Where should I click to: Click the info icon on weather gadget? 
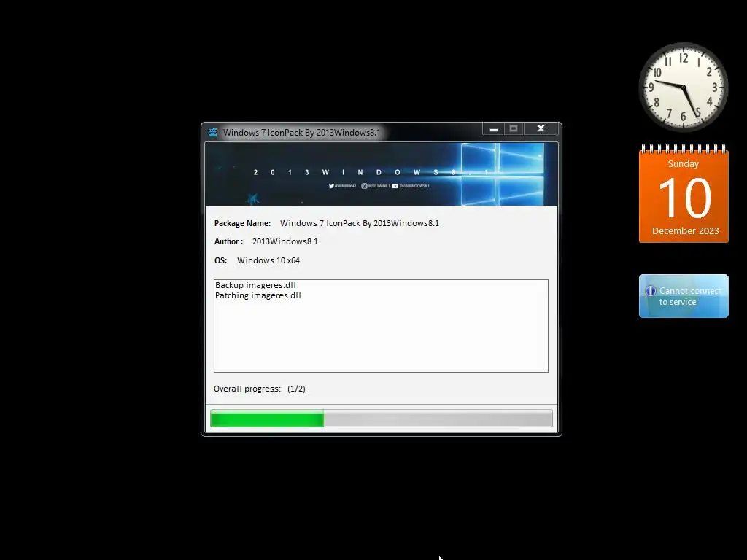651,291
